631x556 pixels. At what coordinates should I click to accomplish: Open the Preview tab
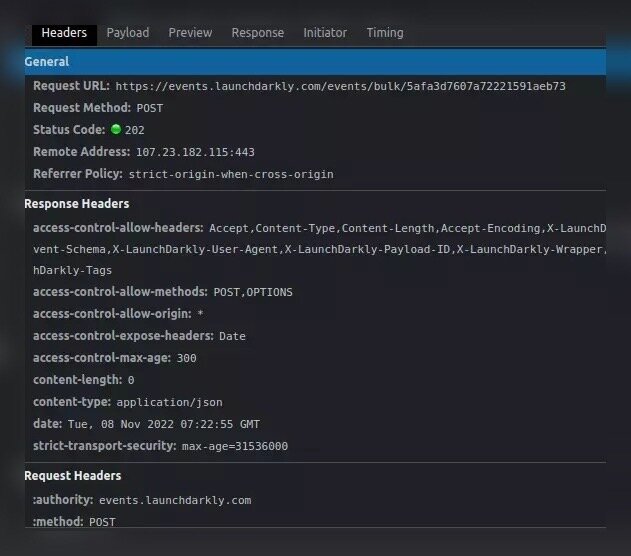pos(190,33)
